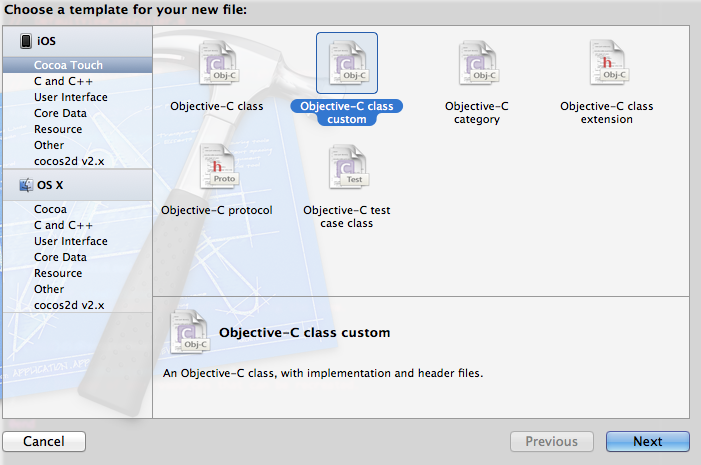Screen dimensions: 701x465
Task: Click the bold 'Objective-C class custom' description title
Action: pyautogui.click(x=304, y=333)
